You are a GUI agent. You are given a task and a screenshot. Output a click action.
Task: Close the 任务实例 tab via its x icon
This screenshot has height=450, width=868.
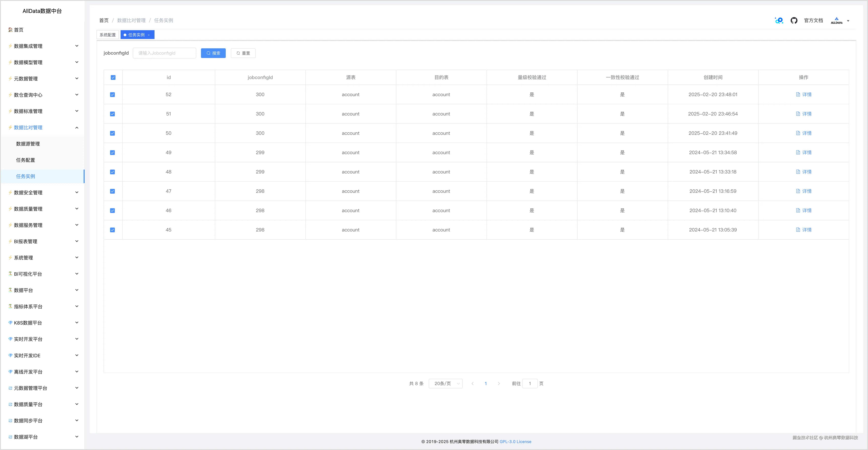[x=149, y=35]
